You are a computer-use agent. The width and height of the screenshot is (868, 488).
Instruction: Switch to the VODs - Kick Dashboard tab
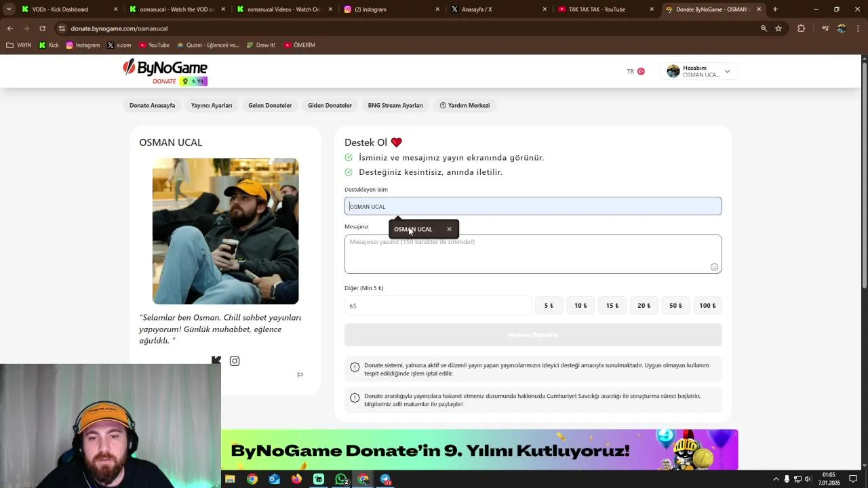[x=70, y=9]
